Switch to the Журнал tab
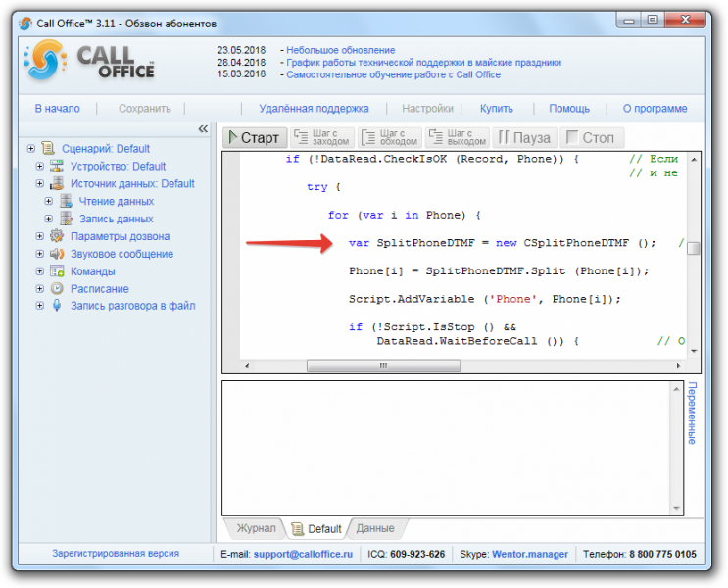The width and height of the screenshot is (728, 588). coord(256,528)
